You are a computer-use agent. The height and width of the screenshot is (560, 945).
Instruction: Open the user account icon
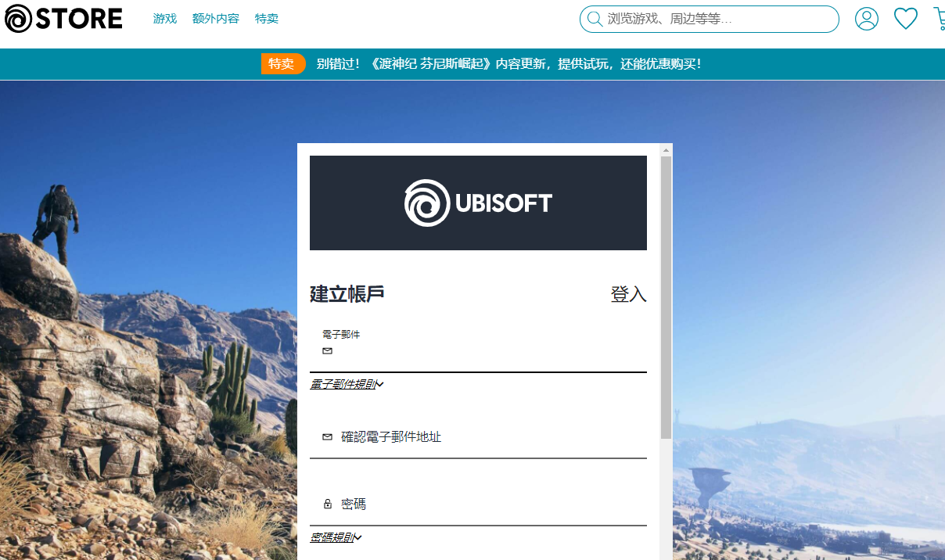coord(867,19)
